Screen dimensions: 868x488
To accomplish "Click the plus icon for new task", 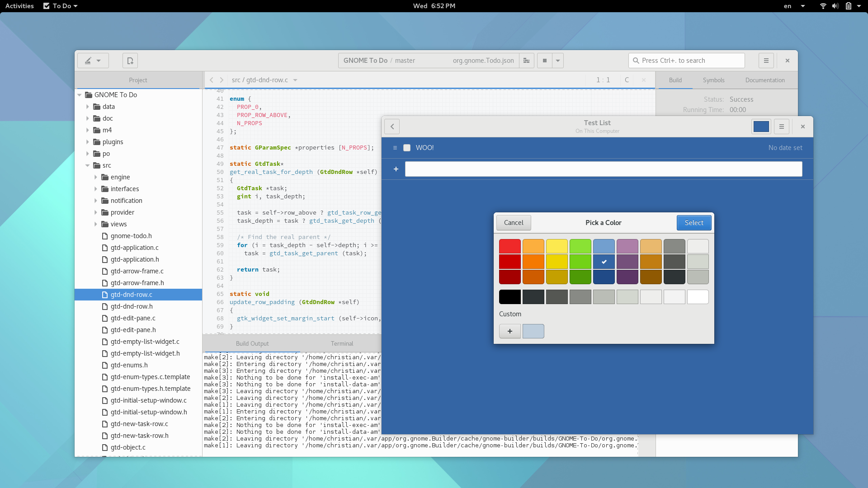I will click(x=396, y=169).
